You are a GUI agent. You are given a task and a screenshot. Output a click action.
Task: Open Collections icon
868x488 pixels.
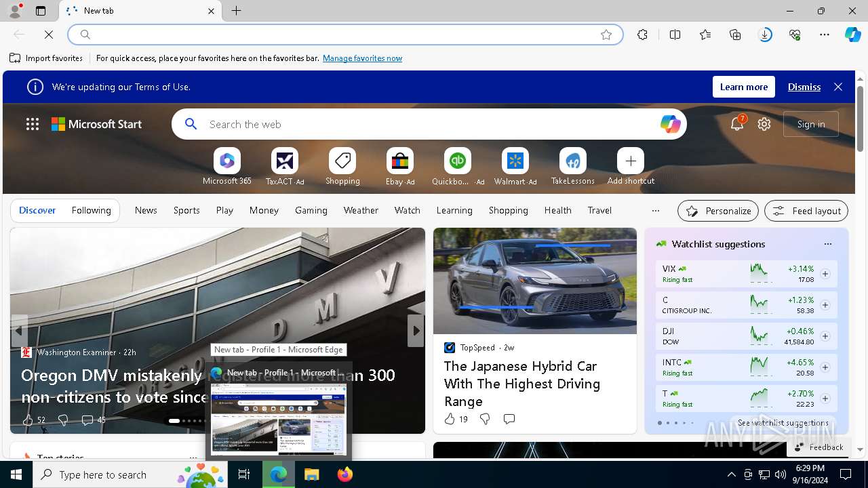pyautogui.click(x=735, y=35)
